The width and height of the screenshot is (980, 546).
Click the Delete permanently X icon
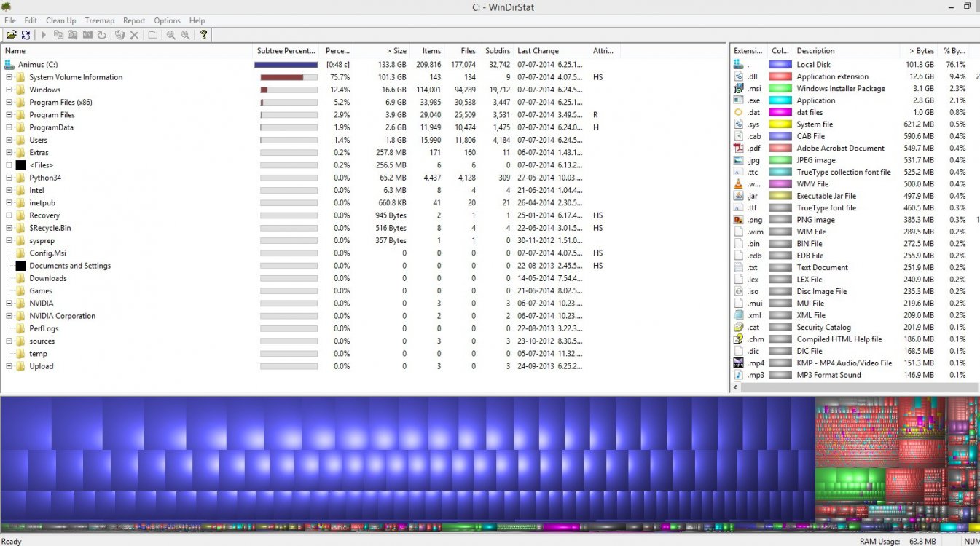pos(135,35)
